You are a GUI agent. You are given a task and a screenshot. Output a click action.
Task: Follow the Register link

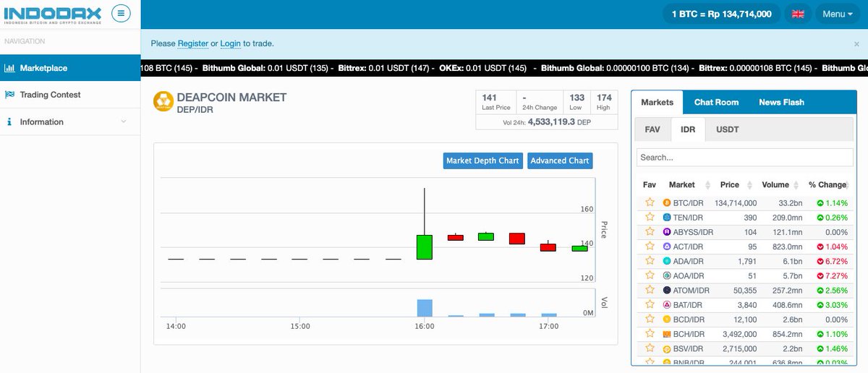tap(193, 43)
